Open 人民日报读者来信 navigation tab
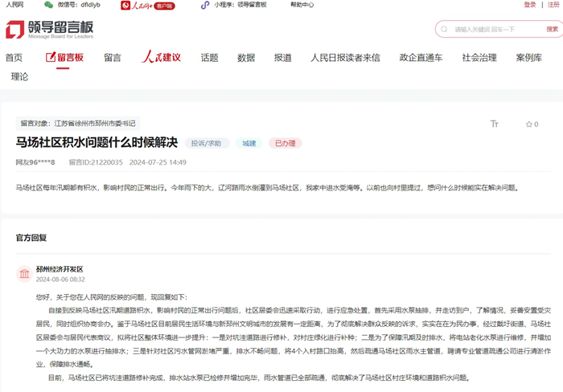The image size is (563, 392). click(345, 57)
